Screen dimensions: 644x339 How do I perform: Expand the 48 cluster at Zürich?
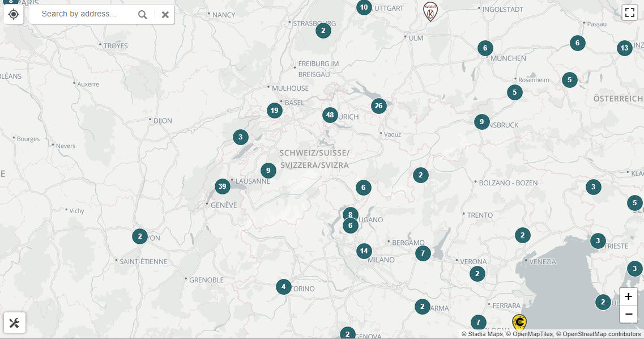(330, 115)
